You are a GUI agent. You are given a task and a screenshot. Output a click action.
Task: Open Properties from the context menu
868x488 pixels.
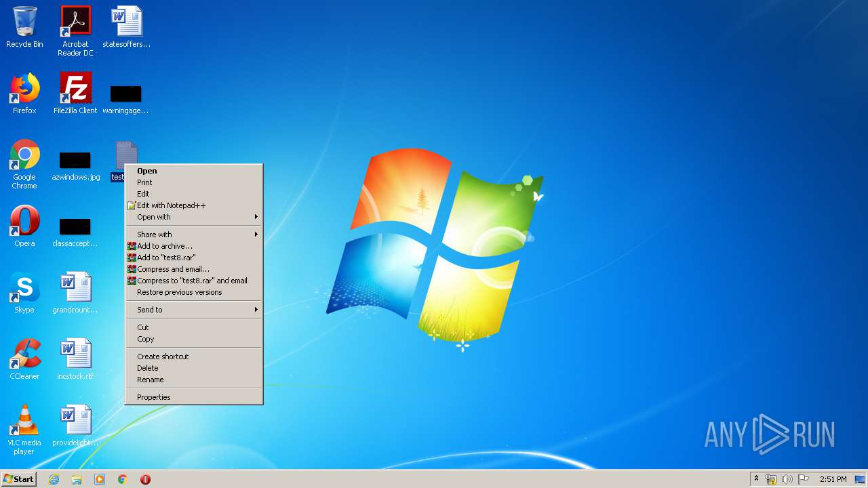[194, 397]
